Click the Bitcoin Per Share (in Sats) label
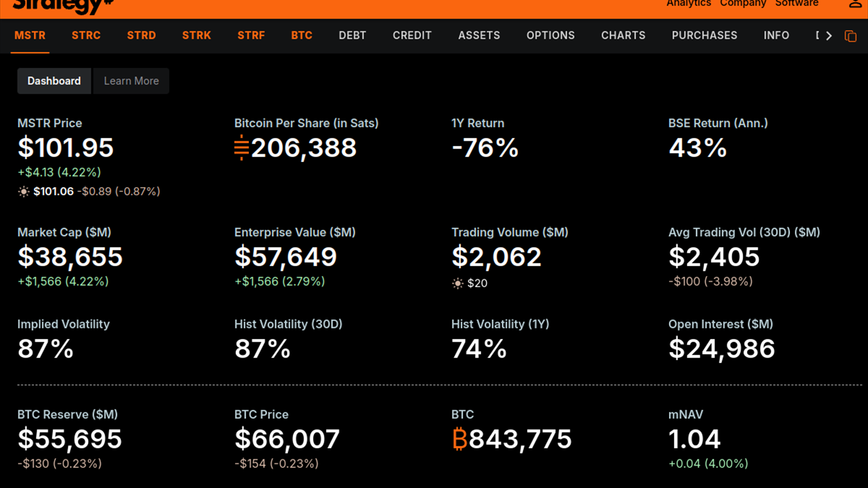Image resolution: width=868 pixels, height=488 pixels. pos(307,123)
